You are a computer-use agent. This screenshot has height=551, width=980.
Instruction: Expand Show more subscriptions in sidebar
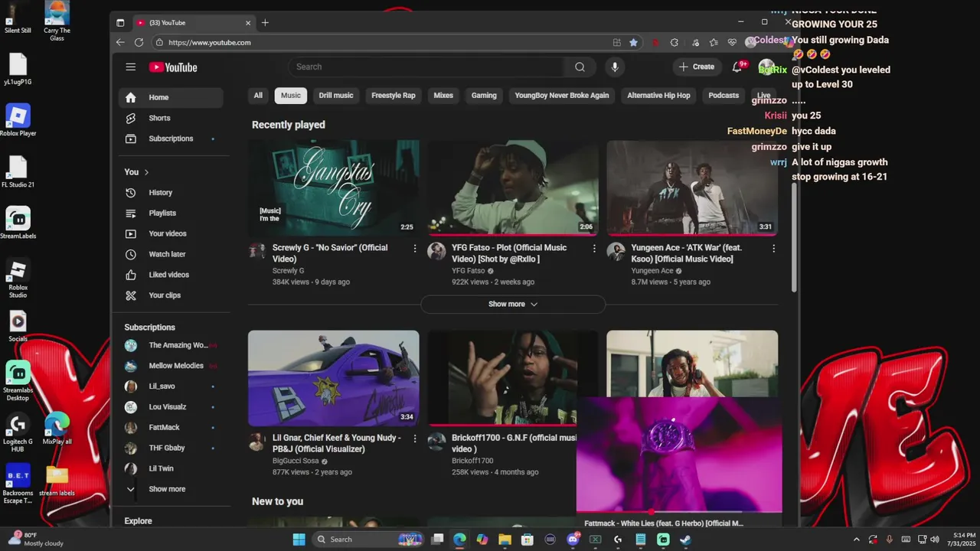point(170,489)
